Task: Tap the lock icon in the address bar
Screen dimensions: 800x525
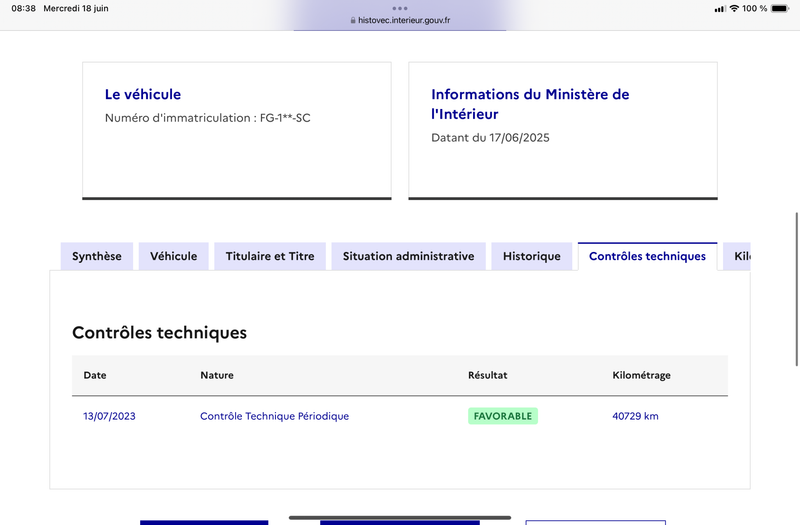Action: click(353, 20)
